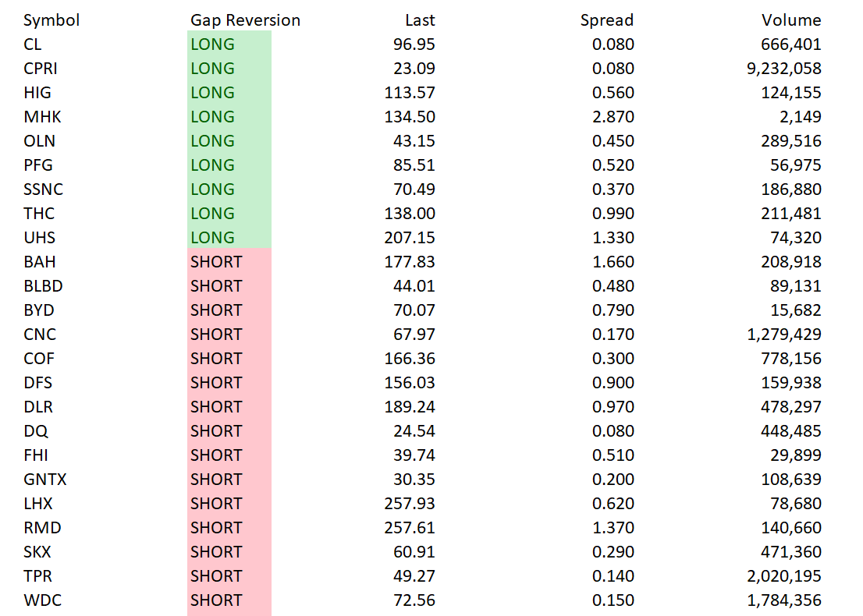Select the WDC symbol cell
The width and height of the screenshot is (863, 616).
[42, 600]
